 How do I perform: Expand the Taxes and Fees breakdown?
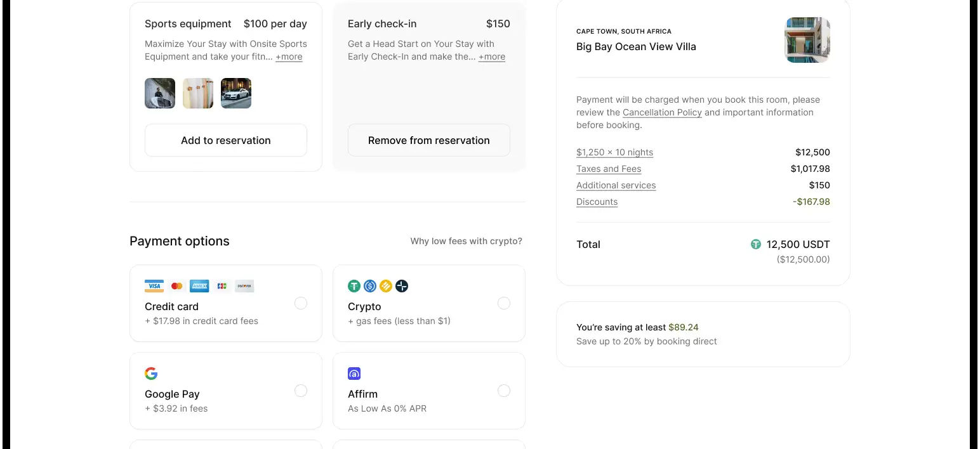click(609, 169)
